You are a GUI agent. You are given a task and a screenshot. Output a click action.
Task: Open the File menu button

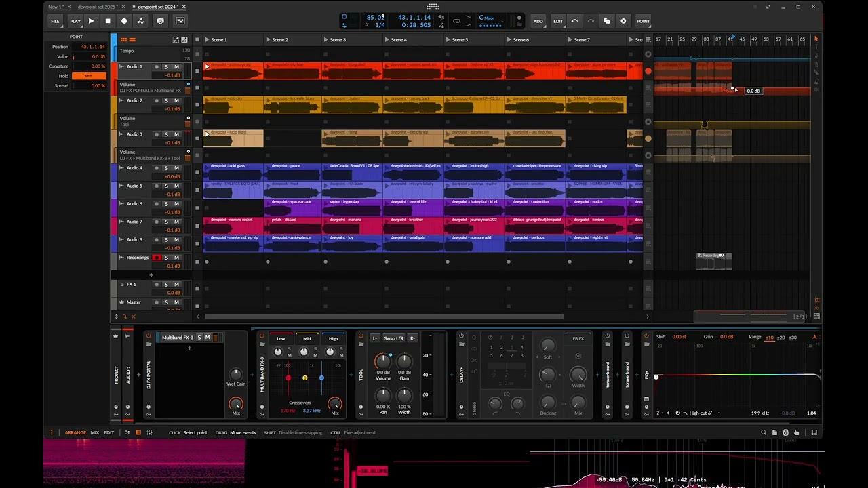click(55, 21)
